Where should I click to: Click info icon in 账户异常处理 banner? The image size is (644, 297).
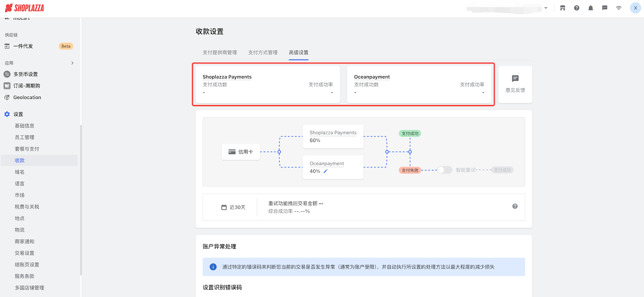click(213, 267)
